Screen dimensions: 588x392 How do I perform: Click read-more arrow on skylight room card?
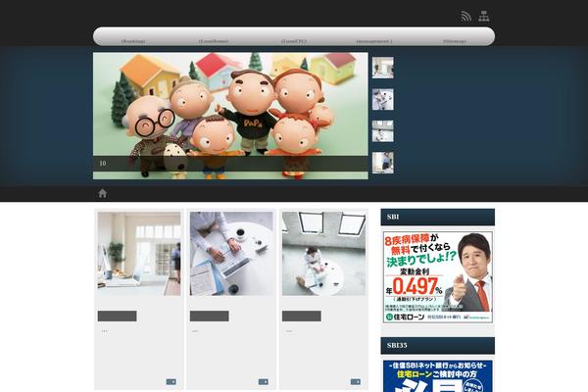click(356, 381)
